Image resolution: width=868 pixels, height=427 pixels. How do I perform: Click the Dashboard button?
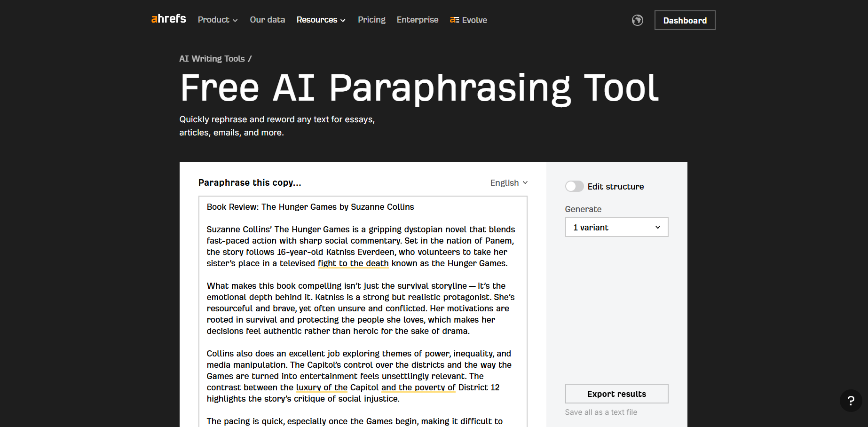(x=685, y=20)
